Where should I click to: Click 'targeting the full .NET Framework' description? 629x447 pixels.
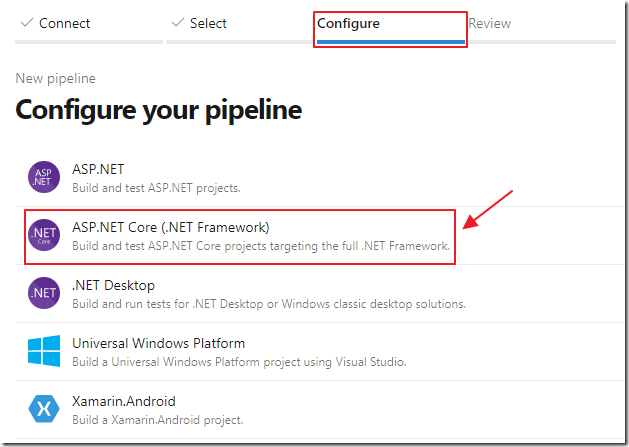[x=359, y=246]
